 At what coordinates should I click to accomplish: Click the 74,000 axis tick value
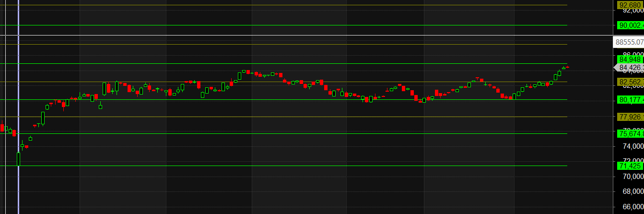pos(633,146)
